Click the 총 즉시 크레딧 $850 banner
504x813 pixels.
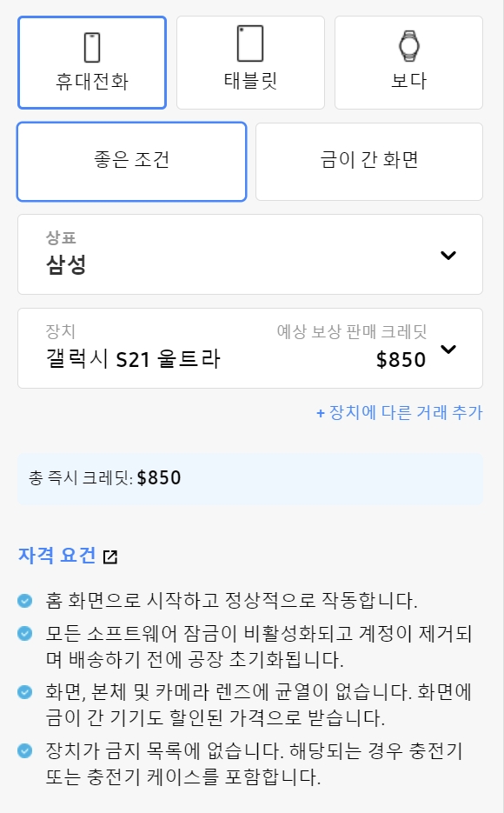point(250,478)
